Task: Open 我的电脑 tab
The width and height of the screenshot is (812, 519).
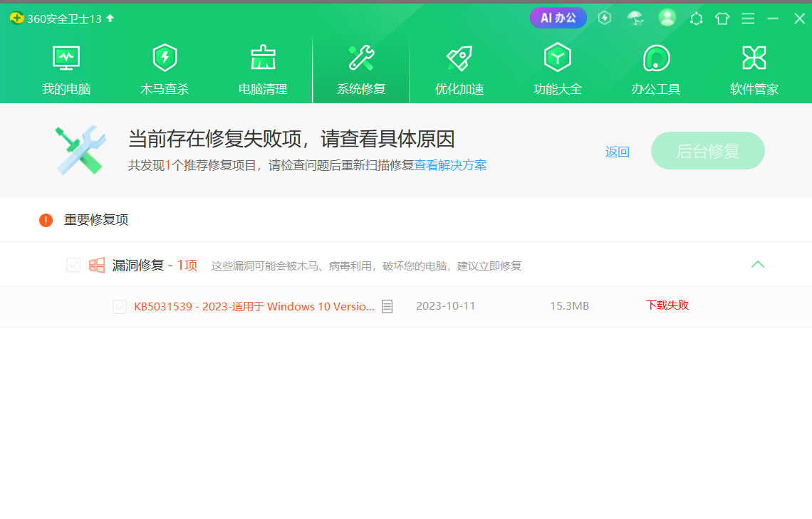Action: pos(66,70)
